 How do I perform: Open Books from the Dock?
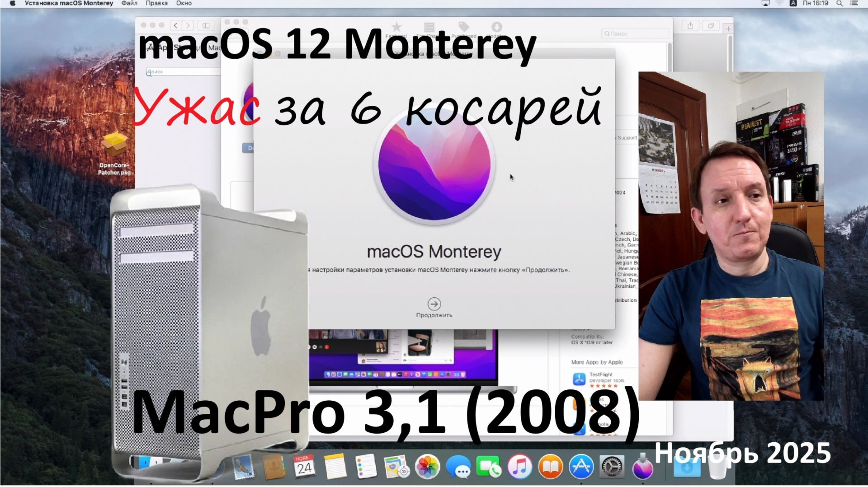[x=550, y=467]
